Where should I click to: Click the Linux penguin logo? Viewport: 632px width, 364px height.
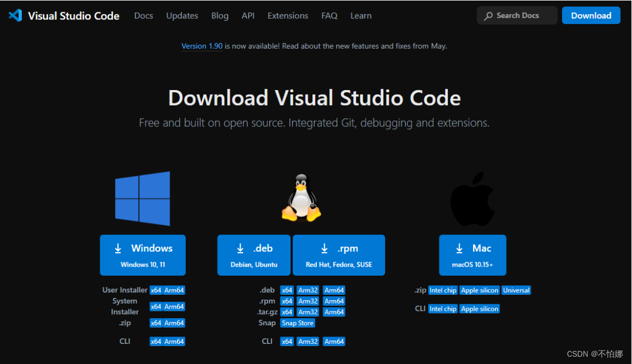(x=301, y=198)
